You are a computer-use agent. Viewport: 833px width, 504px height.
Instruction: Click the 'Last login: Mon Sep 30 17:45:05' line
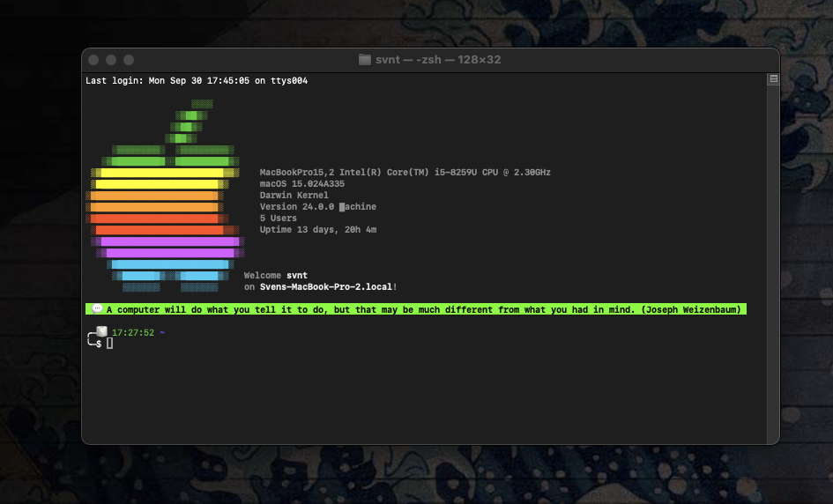(197, 81)
